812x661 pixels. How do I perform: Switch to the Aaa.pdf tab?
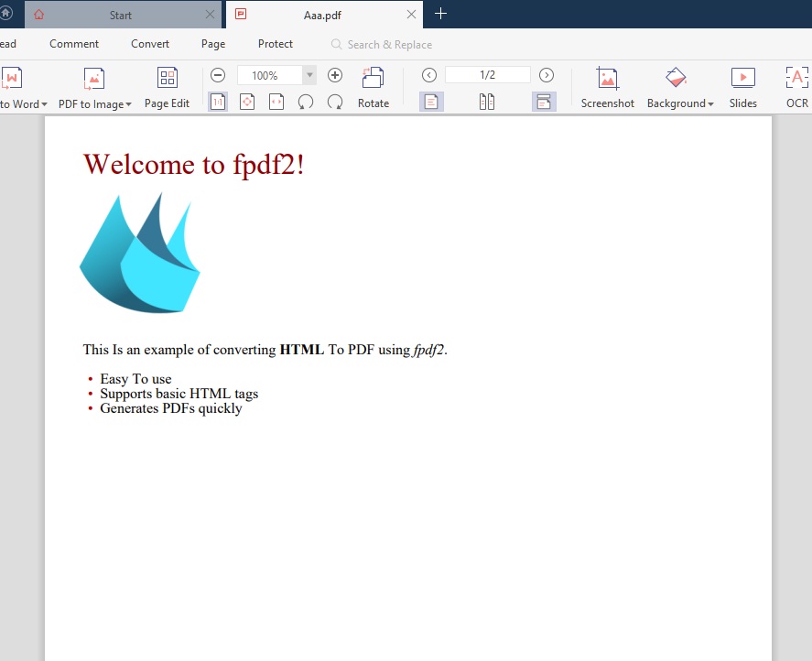322,15
